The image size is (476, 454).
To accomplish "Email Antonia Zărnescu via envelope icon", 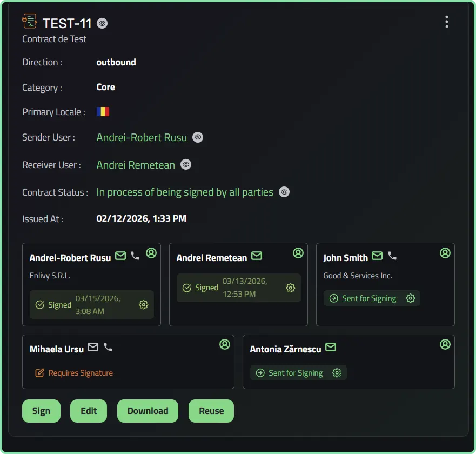I will pyautogui.click(x=331, y=347).
